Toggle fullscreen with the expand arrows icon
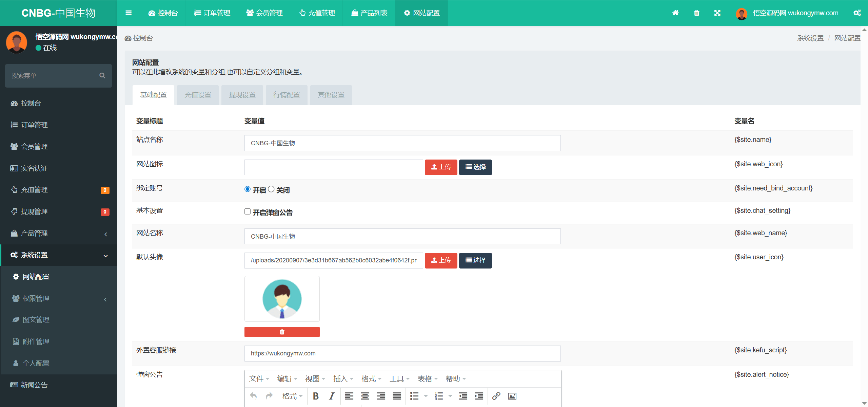Image resolution: width=868 pixels, height=407 pixels. (717, 13)
